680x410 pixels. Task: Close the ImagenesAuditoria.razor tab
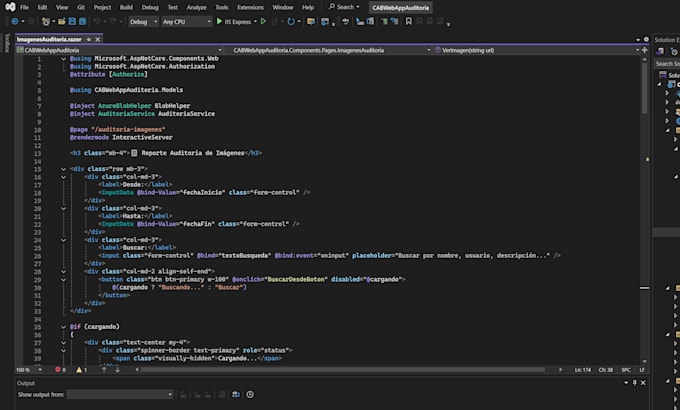98,39
